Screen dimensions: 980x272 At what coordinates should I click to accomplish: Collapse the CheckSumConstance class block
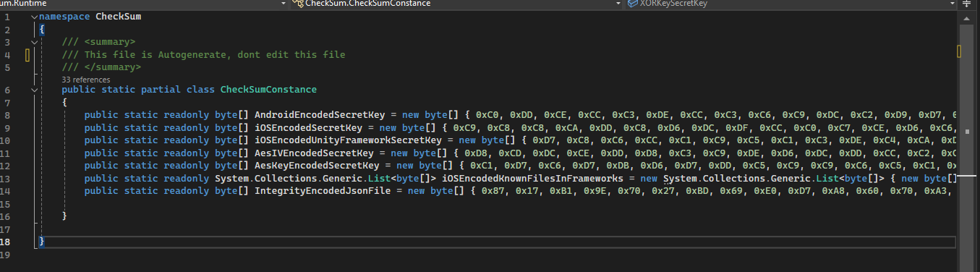(x=35, y=90)
